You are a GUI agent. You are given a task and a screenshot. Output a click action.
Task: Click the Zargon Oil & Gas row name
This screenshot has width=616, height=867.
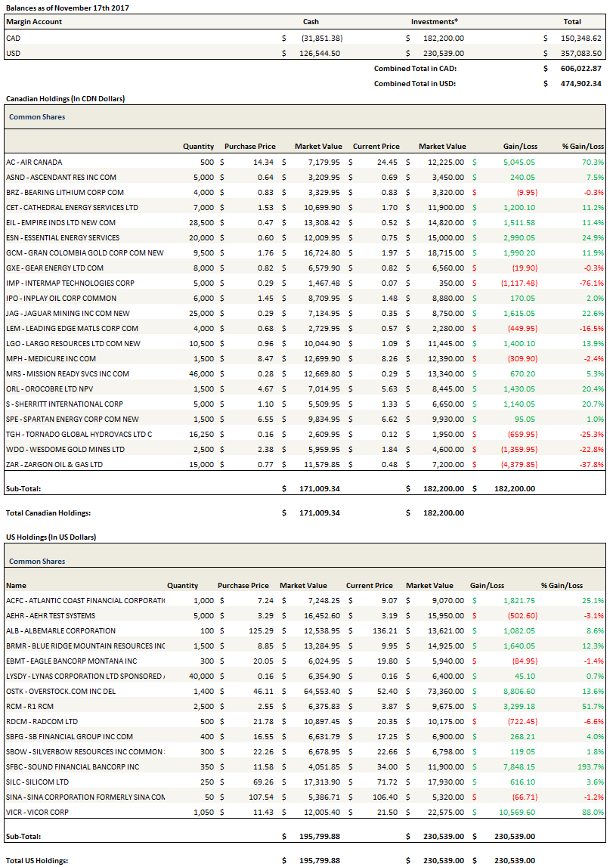pos(54,464)
